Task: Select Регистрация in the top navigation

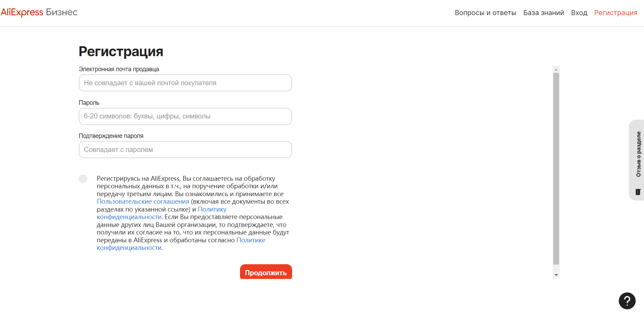Action: [616, 13]
